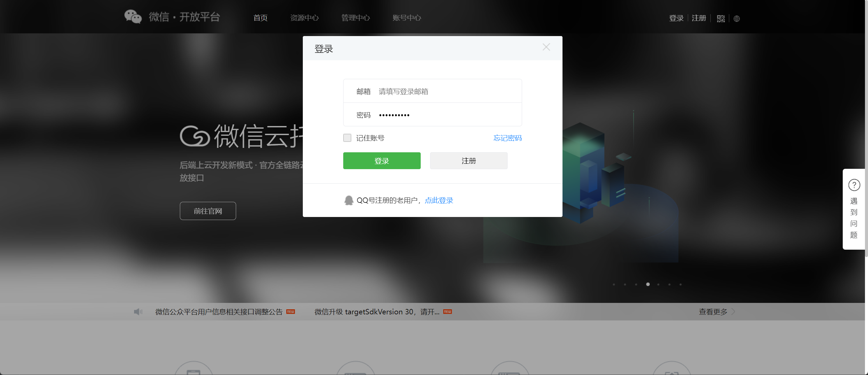This screenshot has height=375, width=868.
Task: Open the 遇到问题 side panel
Action: tap(854, 209)
